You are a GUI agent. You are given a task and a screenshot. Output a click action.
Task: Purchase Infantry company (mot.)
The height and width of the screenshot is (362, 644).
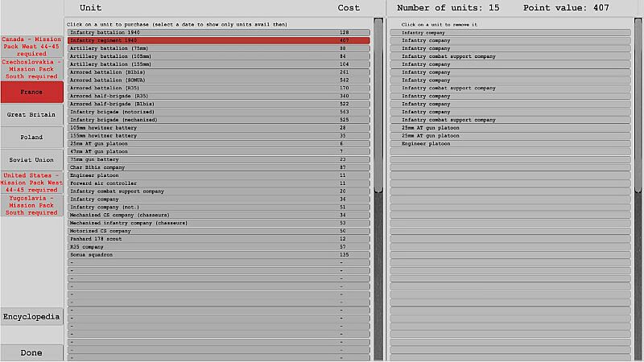click(218, 207)
